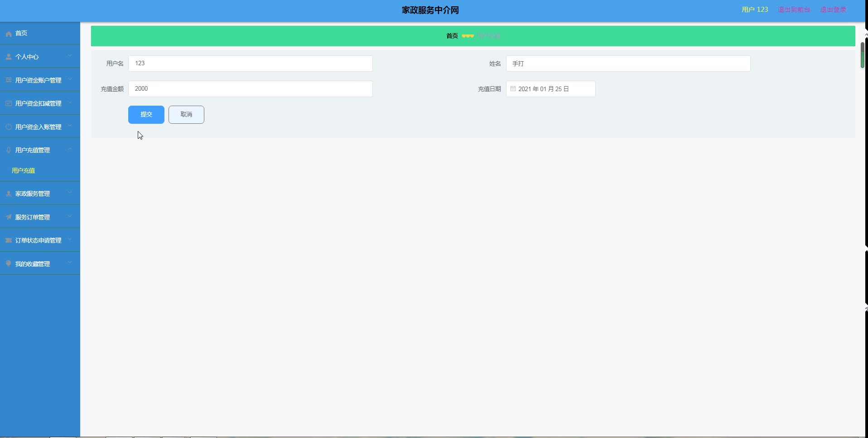Click the microphone icon beside 用户充值管理

pos(9,151)
